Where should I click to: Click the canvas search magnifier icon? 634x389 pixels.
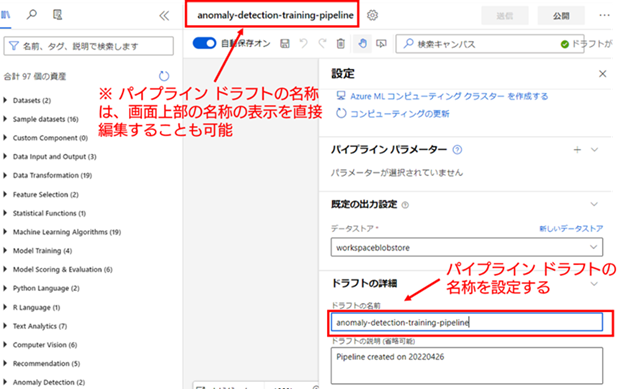tap(408, 43)
